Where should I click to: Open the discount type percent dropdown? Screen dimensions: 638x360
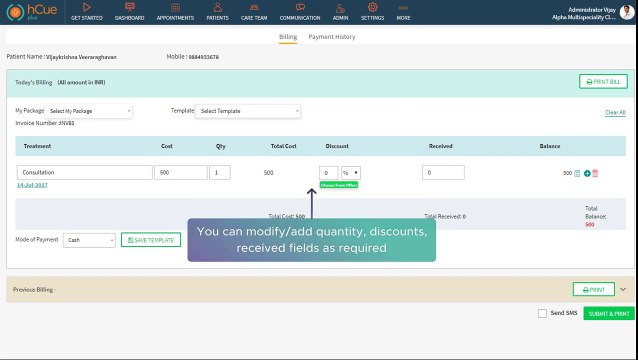click(351, 173)
